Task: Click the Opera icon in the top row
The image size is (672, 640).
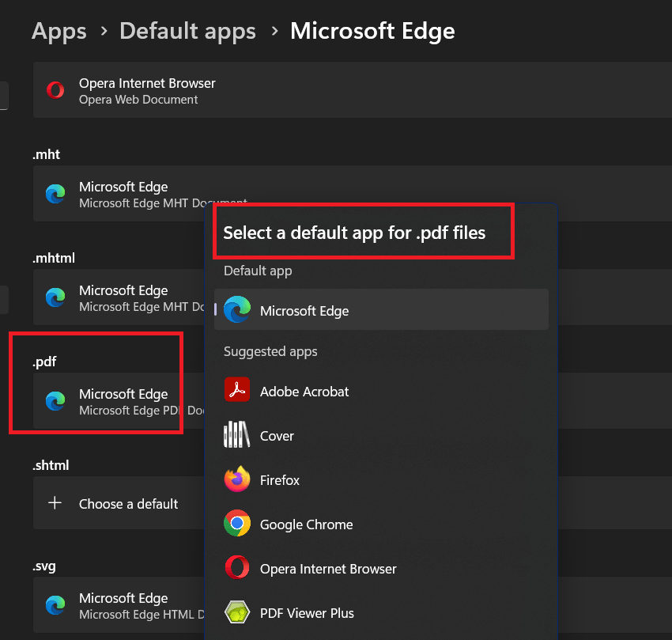Action: (55, 90)
